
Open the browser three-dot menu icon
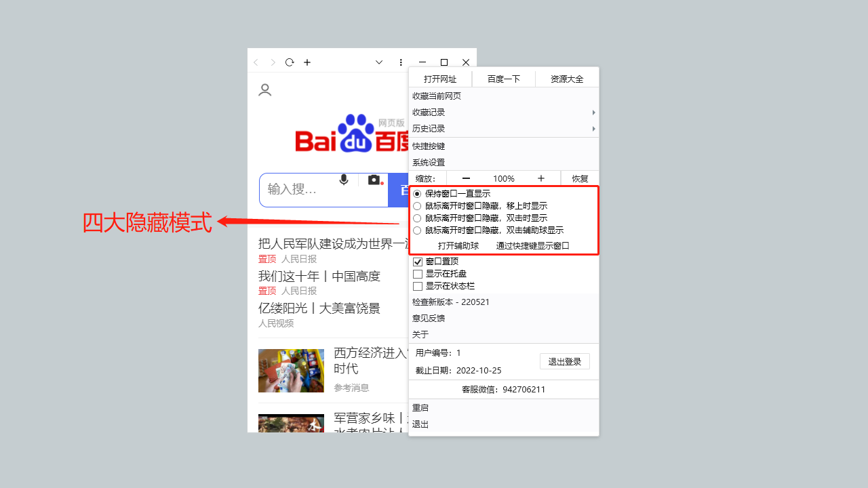pyautogui.click(x=401, y=62)
